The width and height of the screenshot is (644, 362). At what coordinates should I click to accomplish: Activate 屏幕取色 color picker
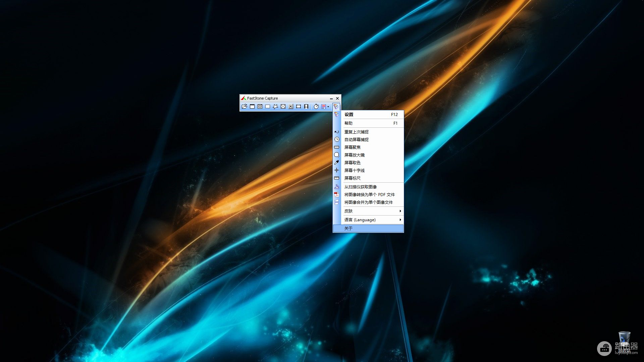[x=368, y=163]
